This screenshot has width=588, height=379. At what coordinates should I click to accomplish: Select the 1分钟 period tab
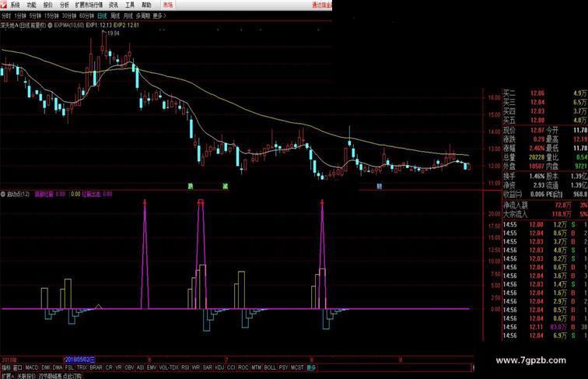20,16
